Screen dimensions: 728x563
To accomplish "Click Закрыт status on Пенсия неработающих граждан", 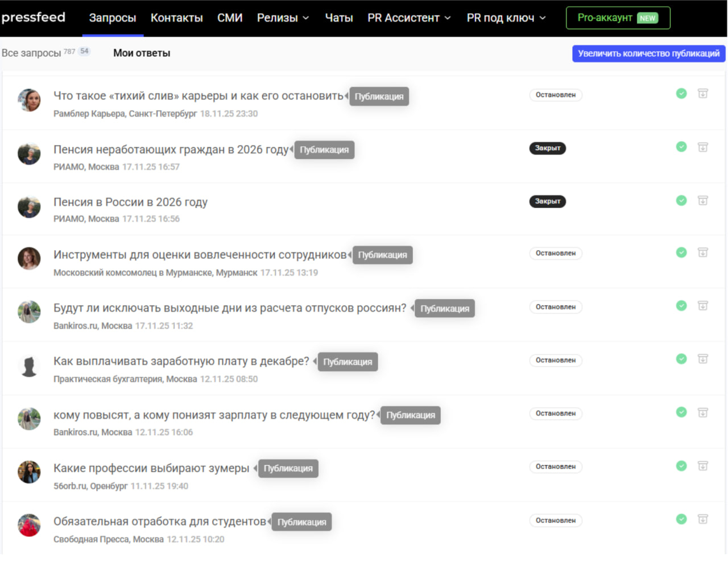I will coord(548,148).
